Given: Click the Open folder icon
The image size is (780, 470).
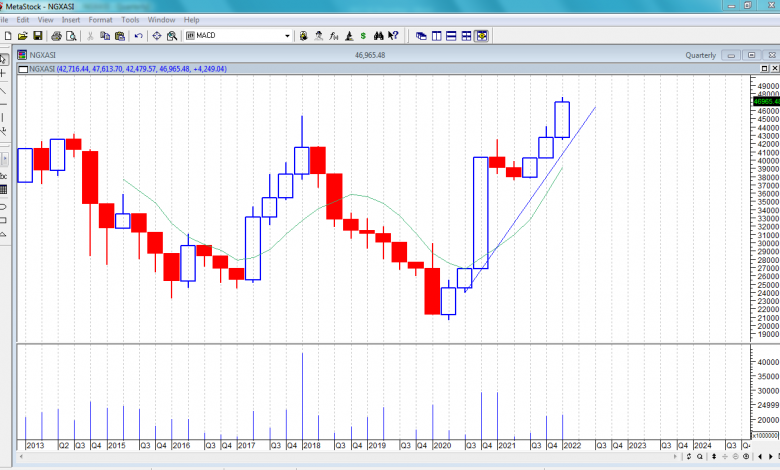Looking at the screenshot, I should click(23, 36).
